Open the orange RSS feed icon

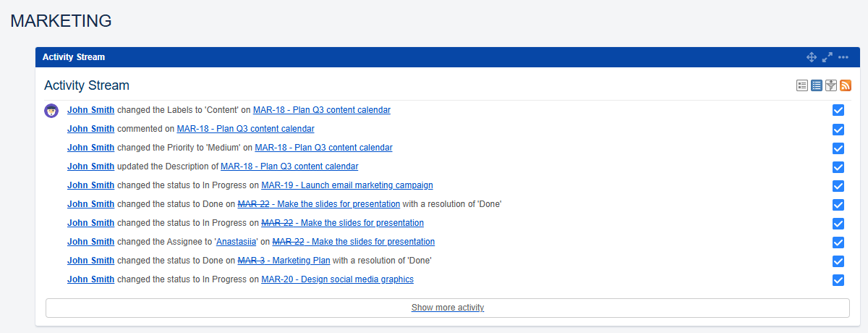click(x=846, y=85)
